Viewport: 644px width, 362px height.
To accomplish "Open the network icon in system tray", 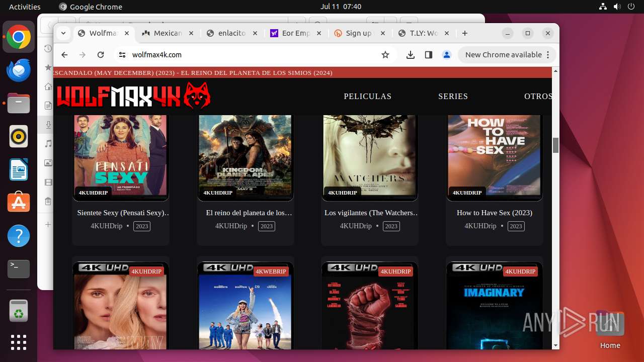I will (603, 7).
